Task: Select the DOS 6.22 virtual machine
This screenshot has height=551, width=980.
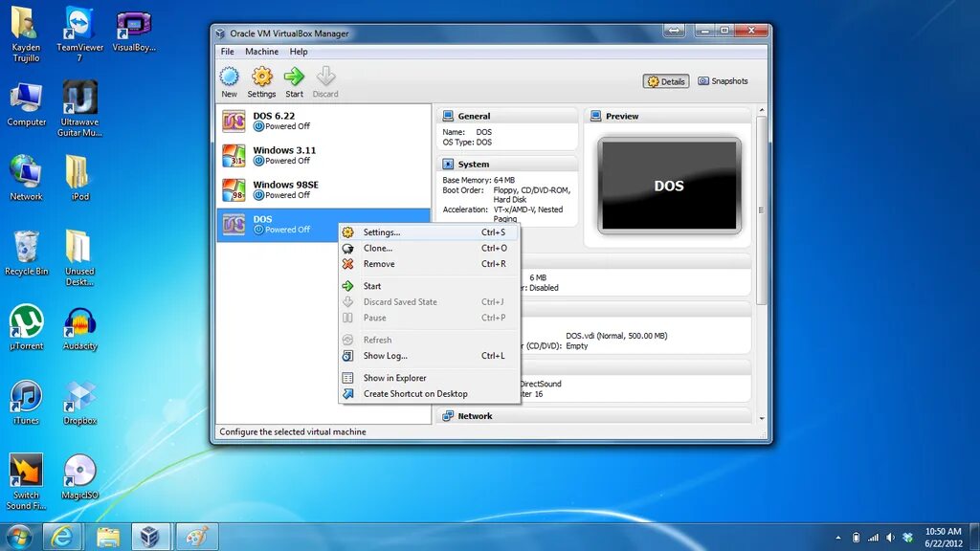Action: (323, 121)
